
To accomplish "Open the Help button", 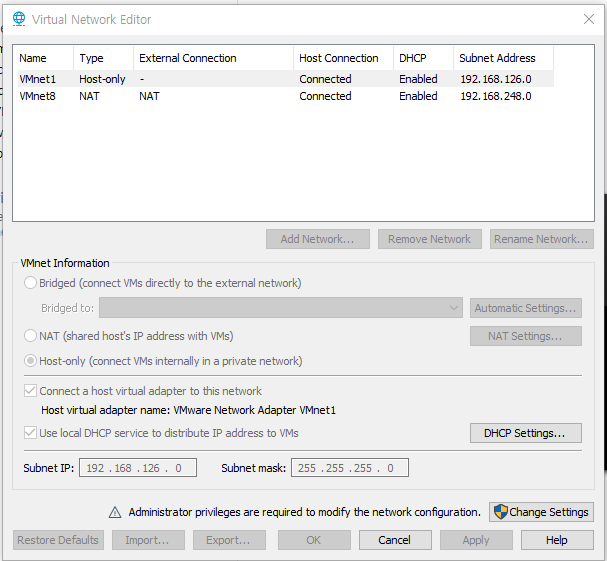I will click(x=557, y=540).
